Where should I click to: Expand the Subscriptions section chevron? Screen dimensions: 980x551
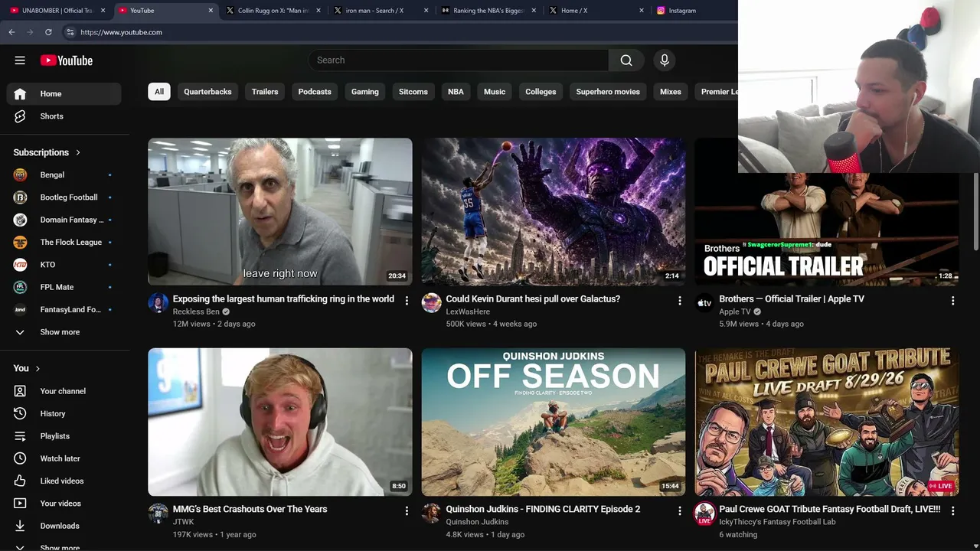[x=78, y=152]
